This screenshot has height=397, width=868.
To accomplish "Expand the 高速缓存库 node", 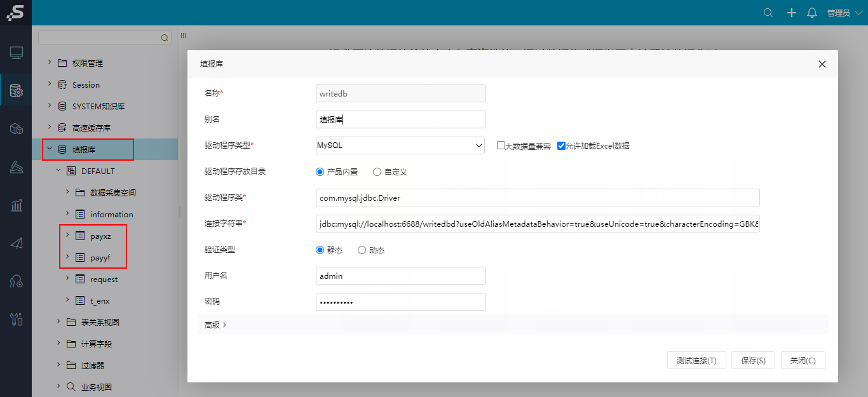I will coord(50,128).
